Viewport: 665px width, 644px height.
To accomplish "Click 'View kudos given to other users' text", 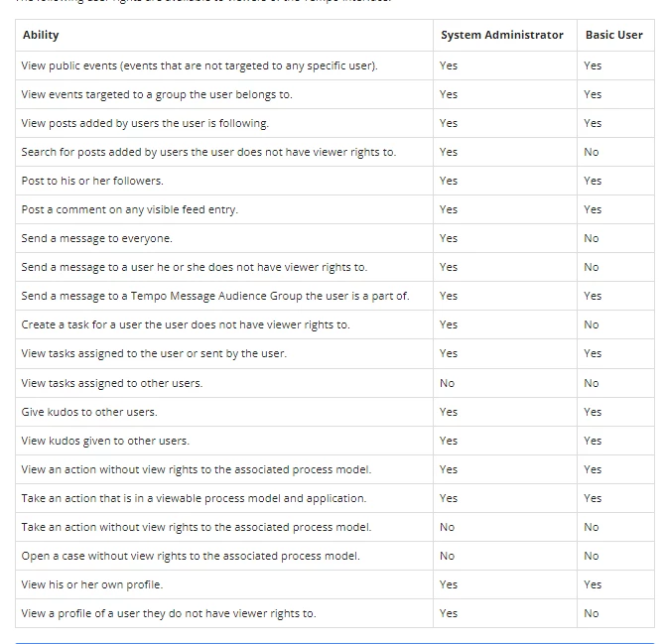I will (x=105, y=441).
